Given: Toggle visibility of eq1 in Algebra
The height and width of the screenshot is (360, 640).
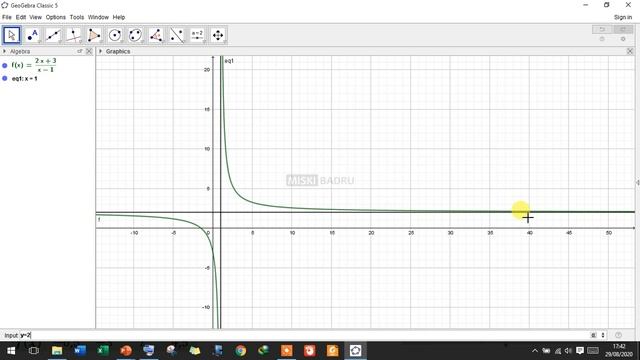Looking at the screenshot, I should (5, 78).
